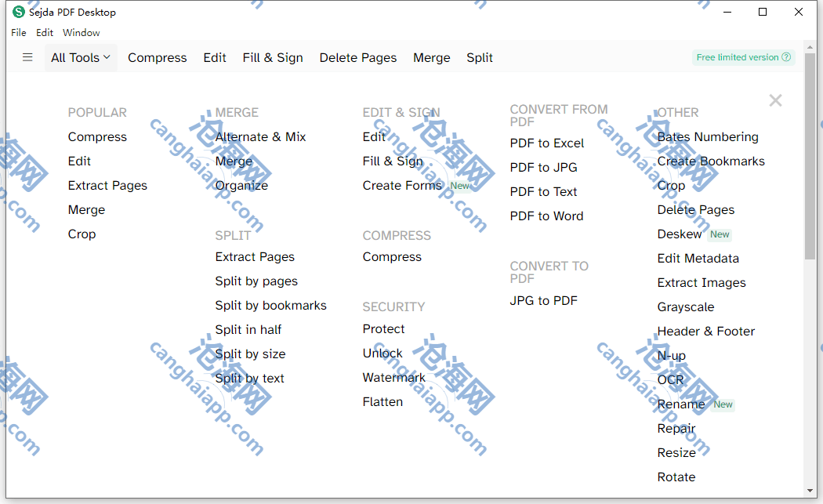Image resolution: width=823 pixels, height=504 pixels.
Task: Click the help icon in Free limited version badge
Action: coord(786,57)
